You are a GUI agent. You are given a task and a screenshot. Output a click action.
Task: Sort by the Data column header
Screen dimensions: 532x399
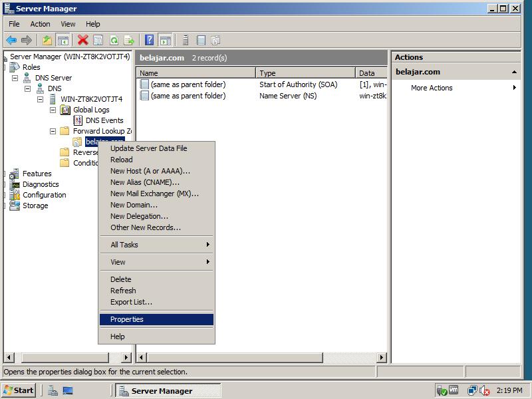[x=372, y=73]
